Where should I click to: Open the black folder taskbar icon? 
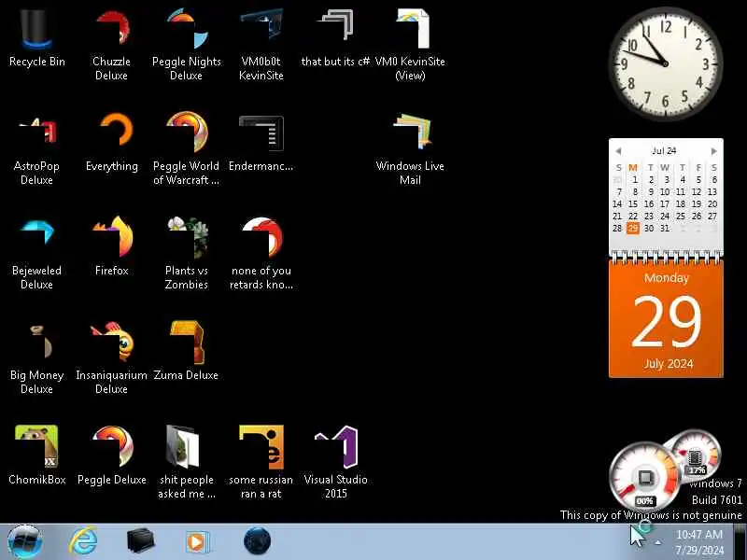(141, 542)
